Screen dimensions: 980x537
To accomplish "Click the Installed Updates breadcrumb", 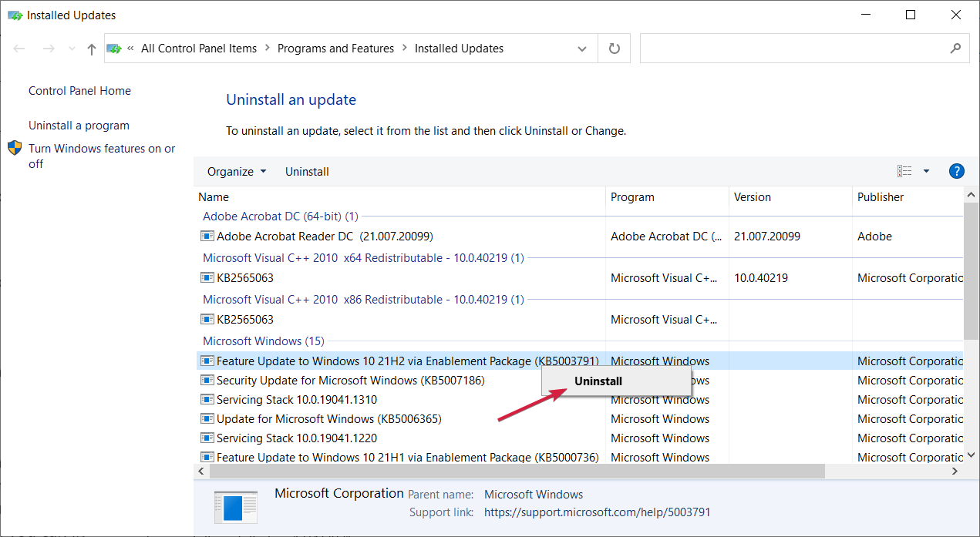I will point(459,48).
